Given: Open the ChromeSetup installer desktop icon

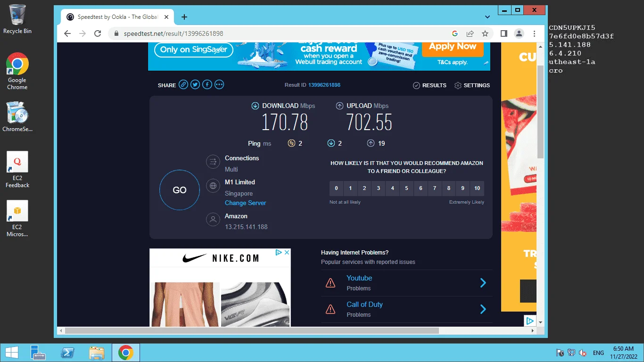Looking at the screenshot, I should coord(17,116).
